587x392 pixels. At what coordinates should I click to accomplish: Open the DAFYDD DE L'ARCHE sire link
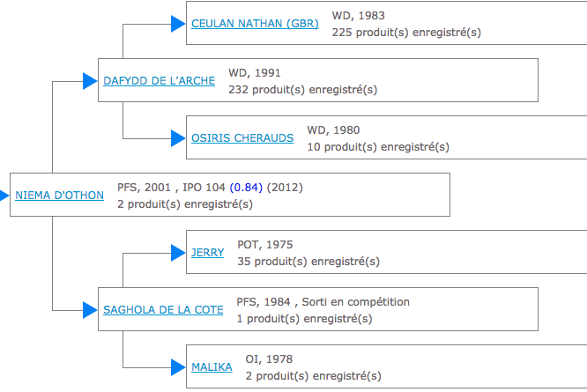[160, 81]
